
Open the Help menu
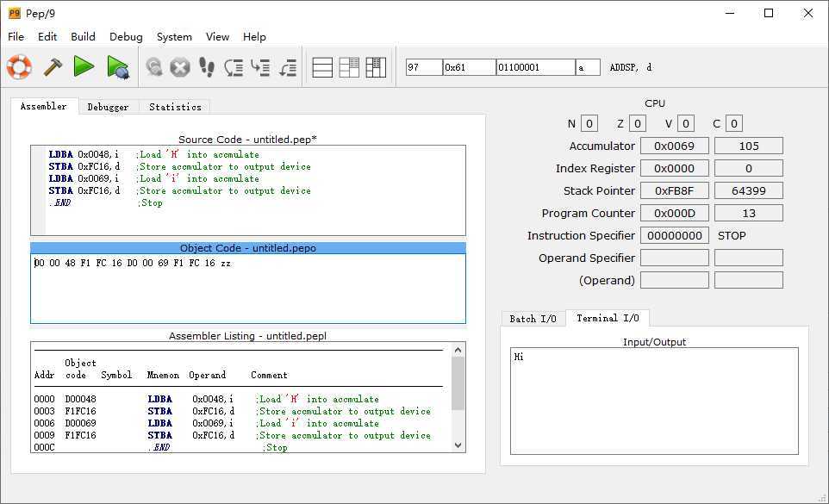click(254, 36)
